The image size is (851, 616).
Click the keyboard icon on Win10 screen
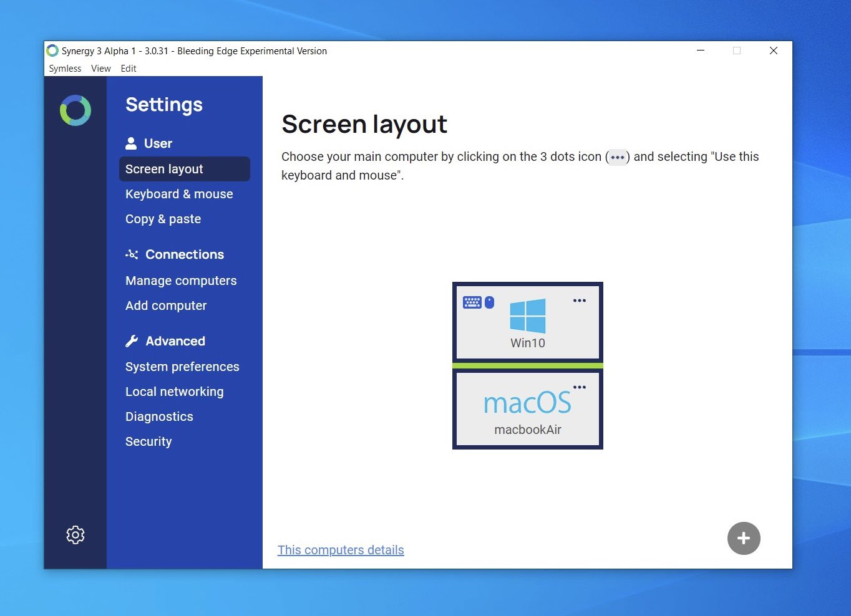(472, 302)
